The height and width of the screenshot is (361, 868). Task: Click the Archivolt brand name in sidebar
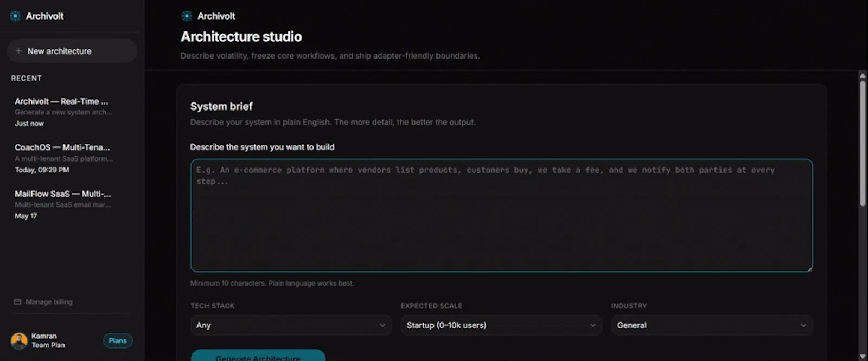click(44, 16)
